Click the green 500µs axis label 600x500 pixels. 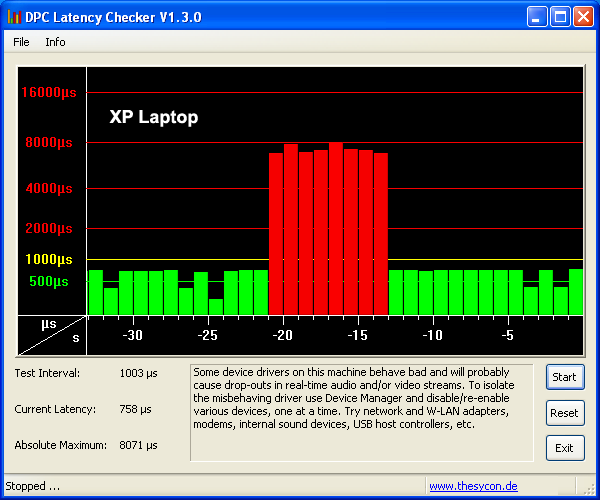pyautogui.click(x=49, y=282)
